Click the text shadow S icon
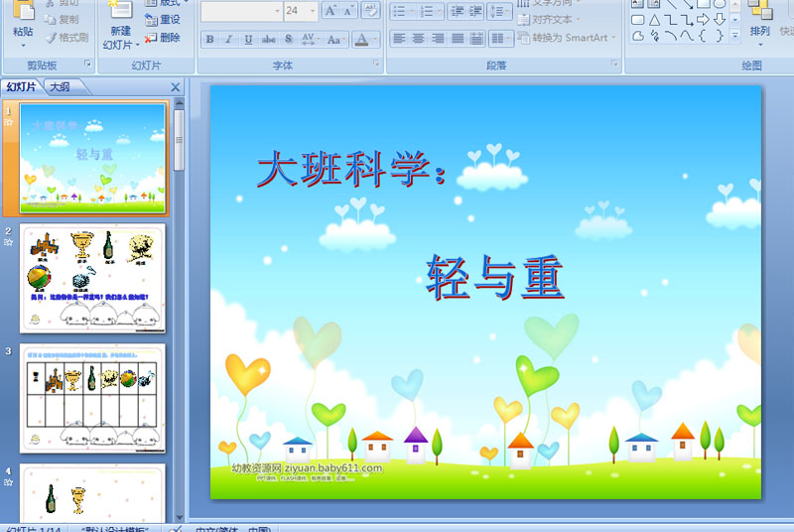Image resolution: width=794 pixels, height=532 pixels. point(289,40)
